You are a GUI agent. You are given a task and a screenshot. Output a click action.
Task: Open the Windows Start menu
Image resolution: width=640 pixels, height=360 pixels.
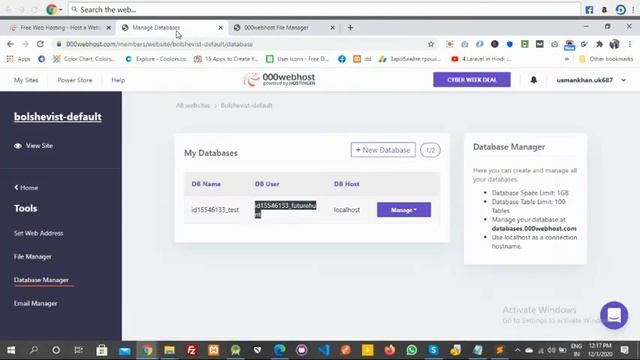click(11, 350)
